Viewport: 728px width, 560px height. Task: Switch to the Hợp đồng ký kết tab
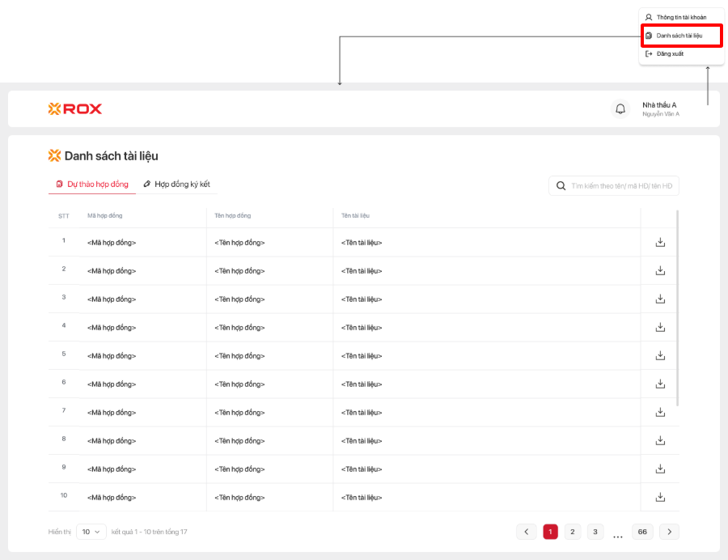coord(177,185)
